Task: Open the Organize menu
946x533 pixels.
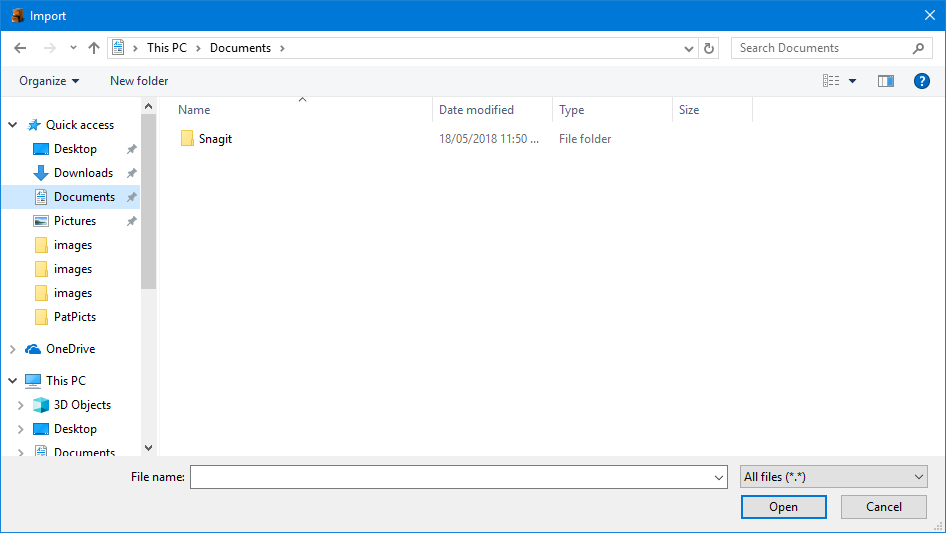Action: (48, 81)
